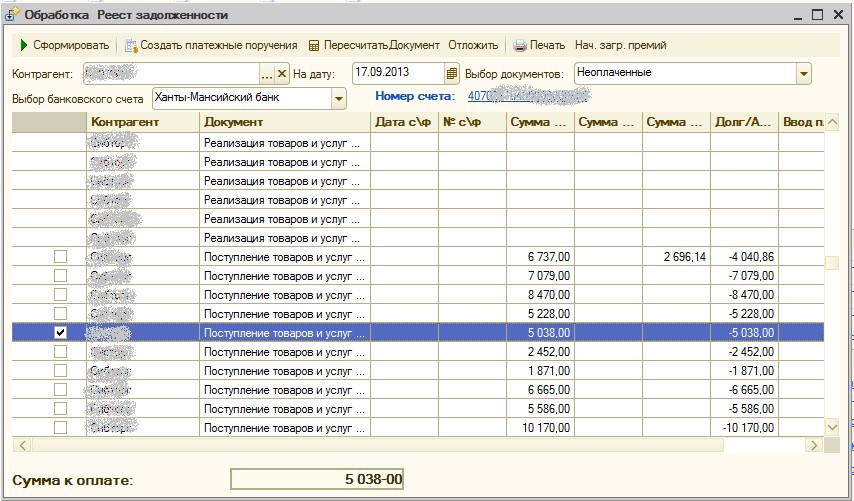The image size is (854, 501).
Task: Click the vertical scrollbar up arrow
Action: coord(832,123)
